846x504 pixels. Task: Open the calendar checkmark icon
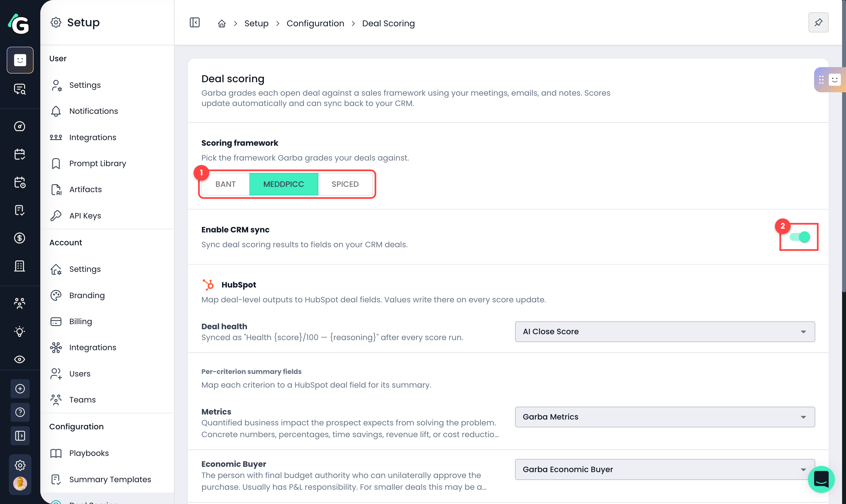pos(20,154)
